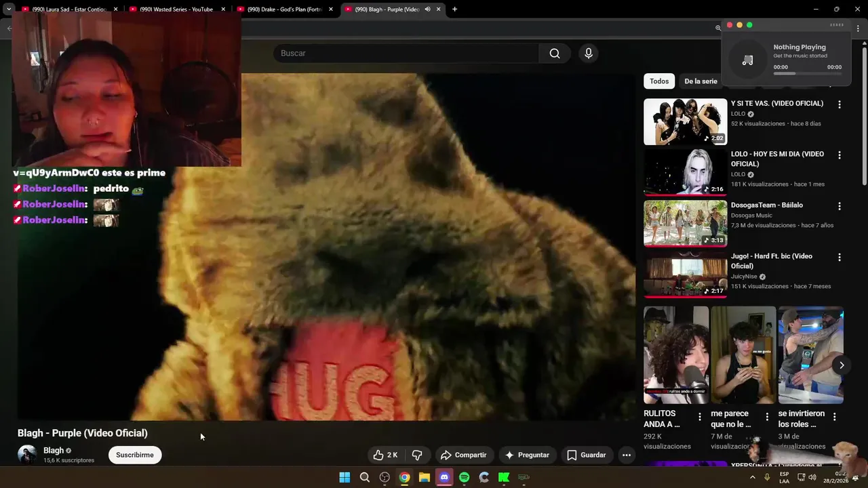
Task: Open Discord from taskbar
Action: pos(444,477)
